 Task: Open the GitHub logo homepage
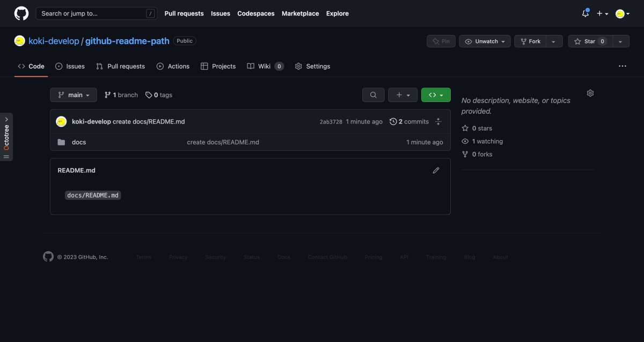(x=21, y=13)
